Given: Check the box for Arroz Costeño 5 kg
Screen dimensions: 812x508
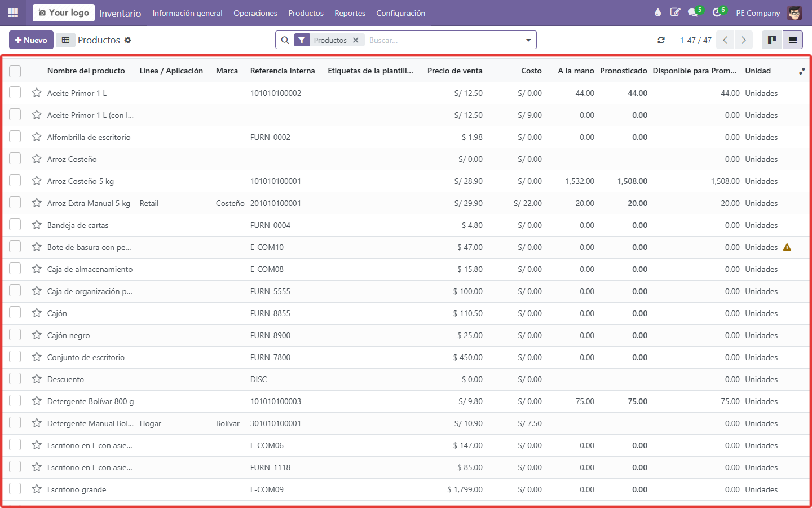Looking at the screenshot, I should 15,181.
